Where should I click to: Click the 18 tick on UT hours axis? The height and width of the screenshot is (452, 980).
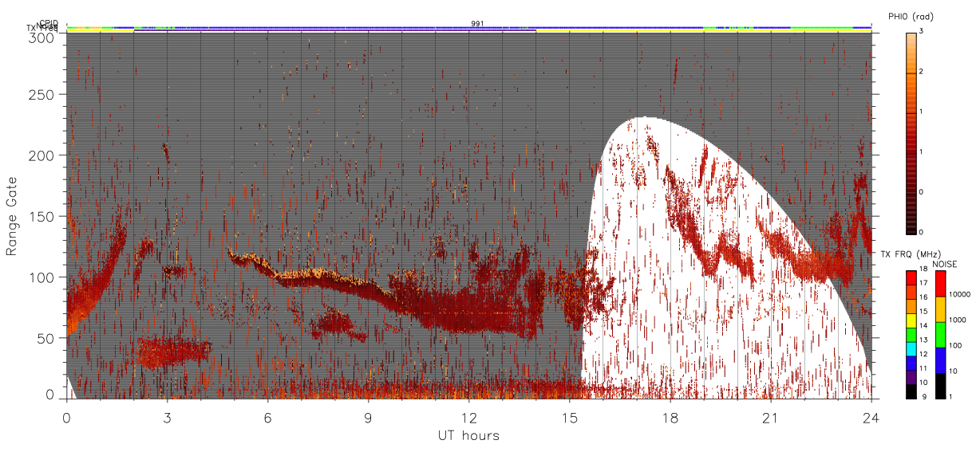tap(670, 418)
